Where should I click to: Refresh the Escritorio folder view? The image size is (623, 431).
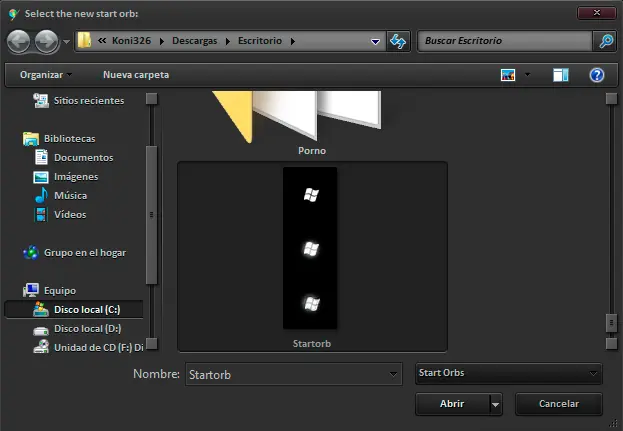[x=398, y=41]
